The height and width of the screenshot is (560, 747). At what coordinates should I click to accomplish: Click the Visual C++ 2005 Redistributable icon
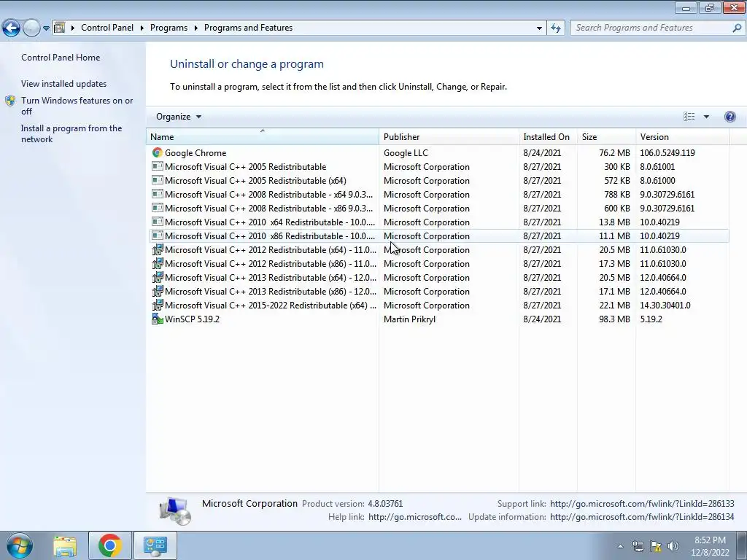click(158, 166)
